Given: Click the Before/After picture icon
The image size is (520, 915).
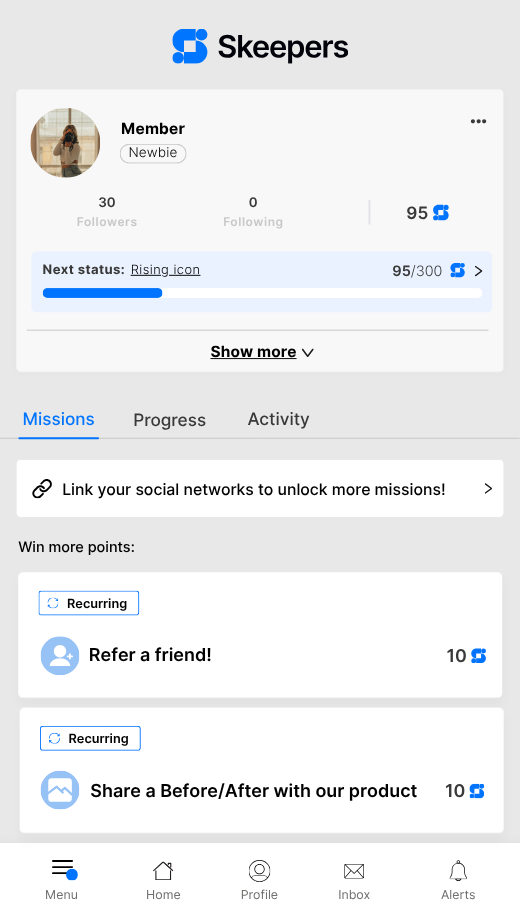Looking at the screenshot, I should click(60, 790).
